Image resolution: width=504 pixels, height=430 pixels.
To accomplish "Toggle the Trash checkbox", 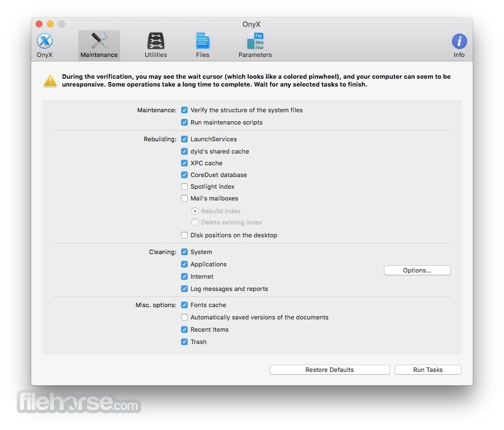I will pyautogui.click(x=184, y=342).
